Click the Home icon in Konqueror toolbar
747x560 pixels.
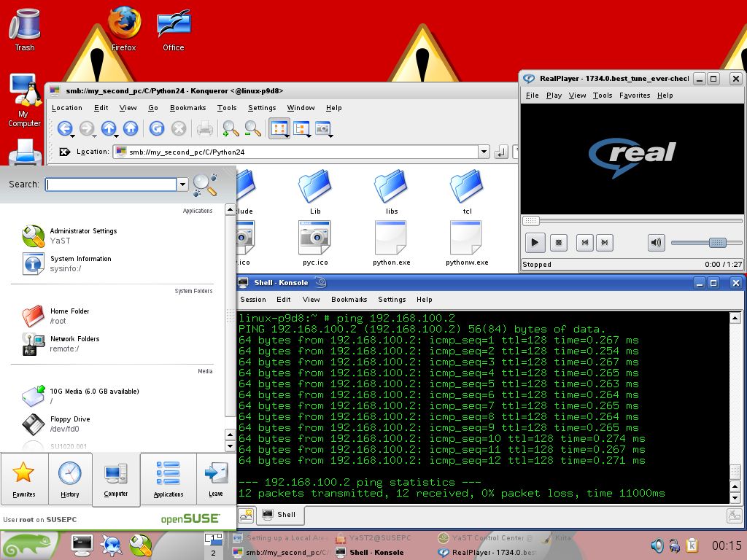131,129
